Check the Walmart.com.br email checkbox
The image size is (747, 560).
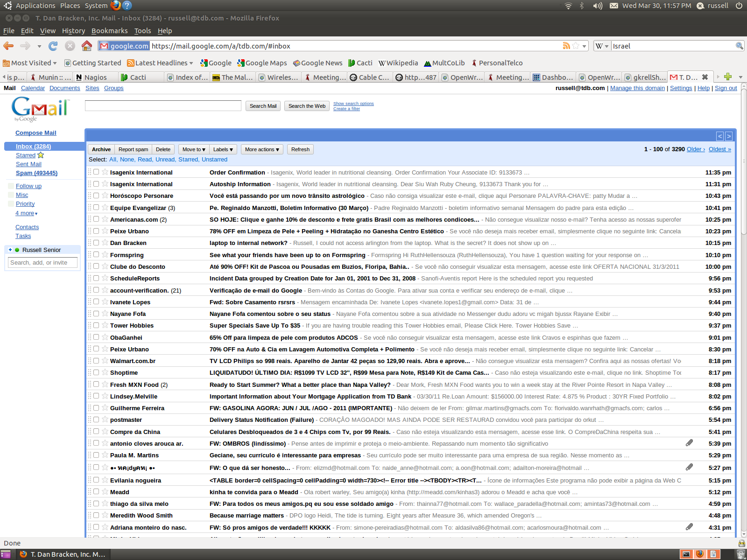click(x=96, y=361)
